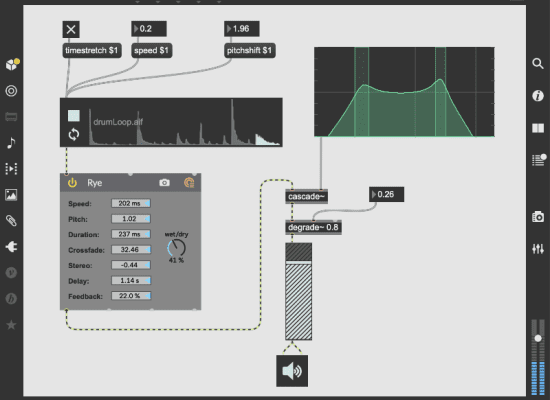This screenshot has height=400, width=550.
Task: Open the paperclip files icon in the sidebar
Action: tap(11, 221)
